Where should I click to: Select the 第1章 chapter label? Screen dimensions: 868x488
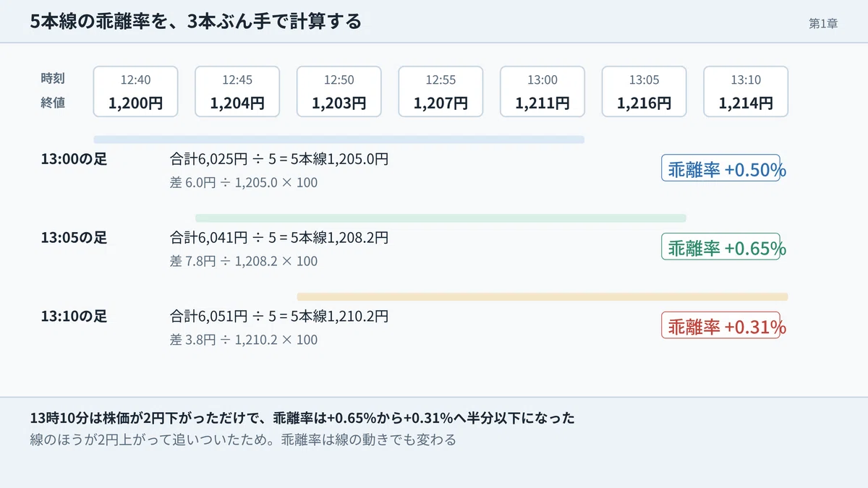pyautogui.click(x=823, y=23)
